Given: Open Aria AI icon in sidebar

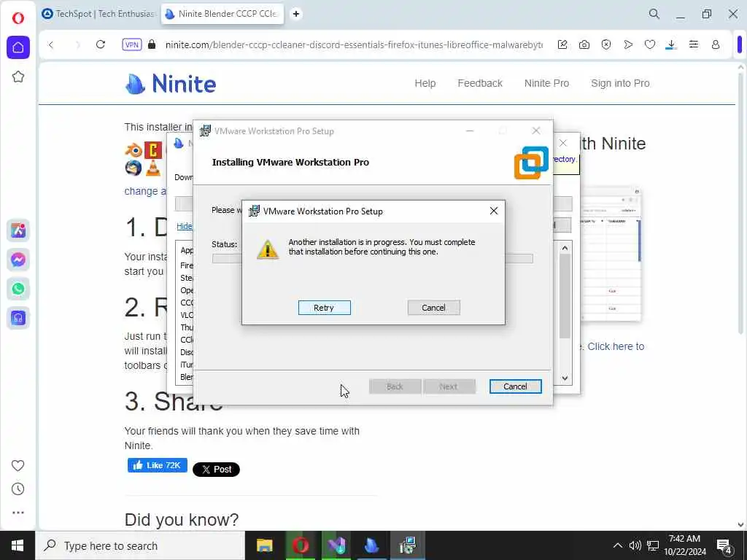Looking at the screenshot, I should pyautogui.click(x=18, y=230).
